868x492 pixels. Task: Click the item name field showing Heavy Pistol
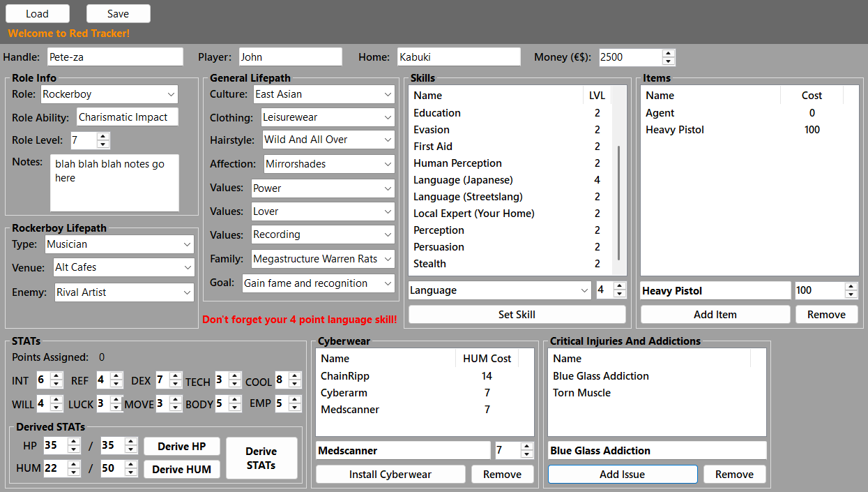click(x=715, y=290)
